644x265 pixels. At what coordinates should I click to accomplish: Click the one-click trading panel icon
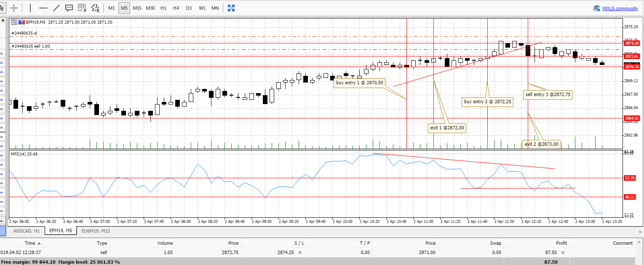click(x=14, y=22)
